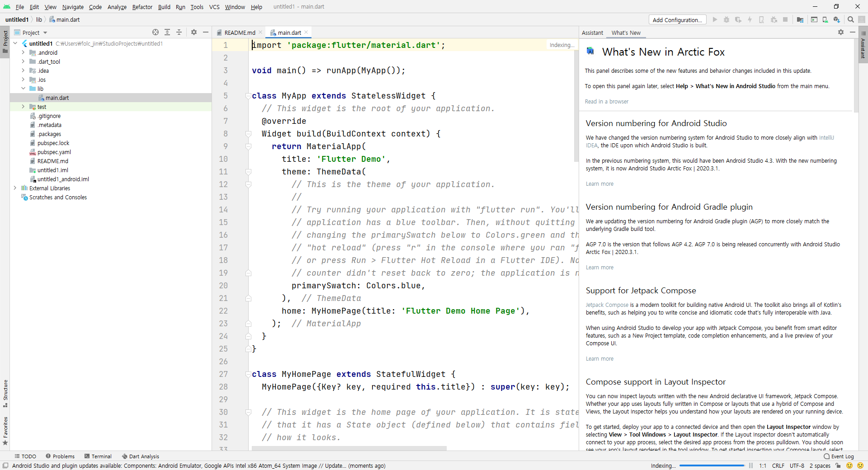Expand the ios folder
Screen dimensions: 868x470
[x=23, y=80]
